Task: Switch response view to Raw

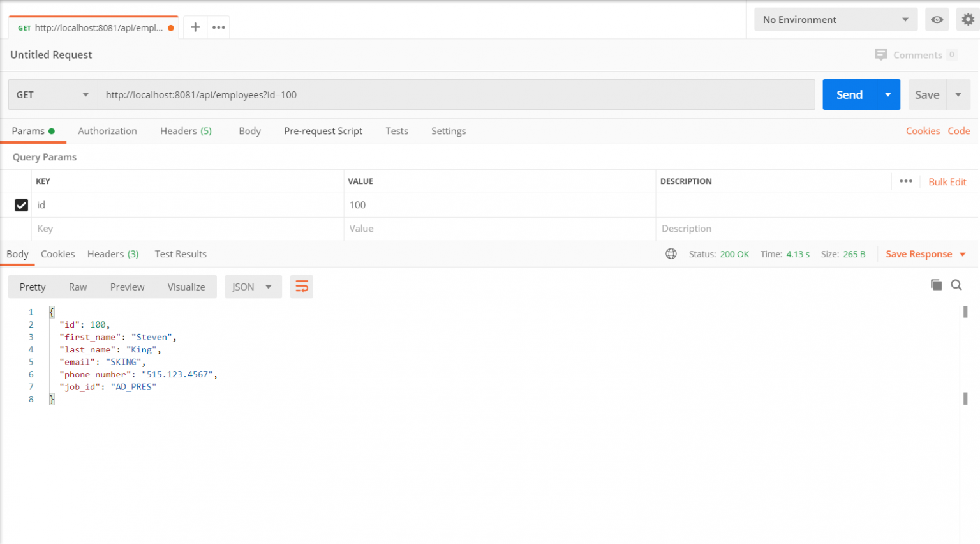Action: 77,286
